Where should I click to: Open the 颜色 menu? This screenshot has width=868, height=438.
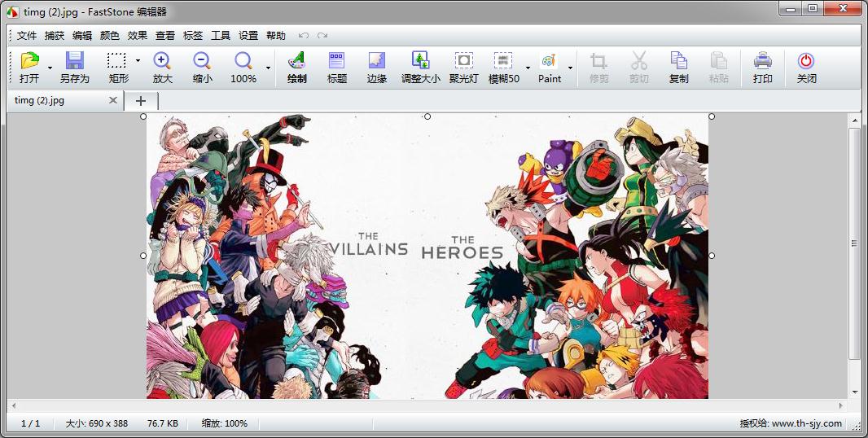pyautogui.click(x=110, y=36)
